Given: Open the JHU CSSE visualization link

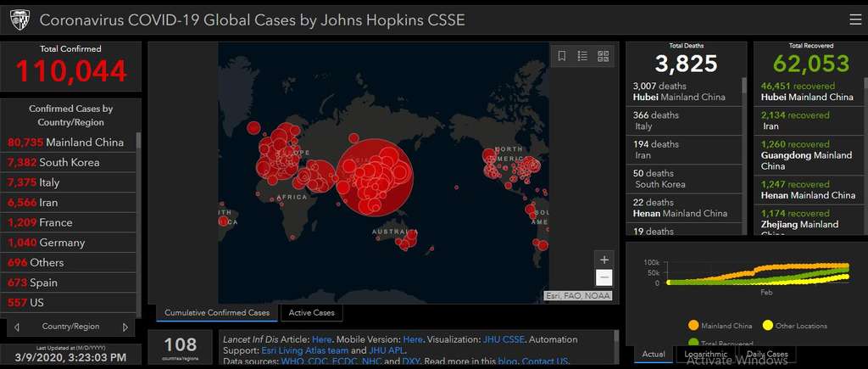Looking at the screenshot, I should (504, 339).
